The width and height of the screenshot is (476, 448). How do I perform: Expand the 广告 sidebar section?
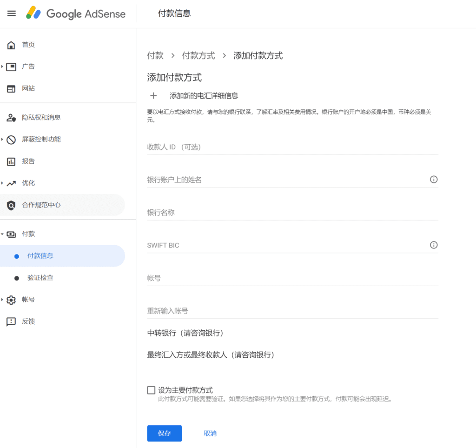(x=2, y=67)
